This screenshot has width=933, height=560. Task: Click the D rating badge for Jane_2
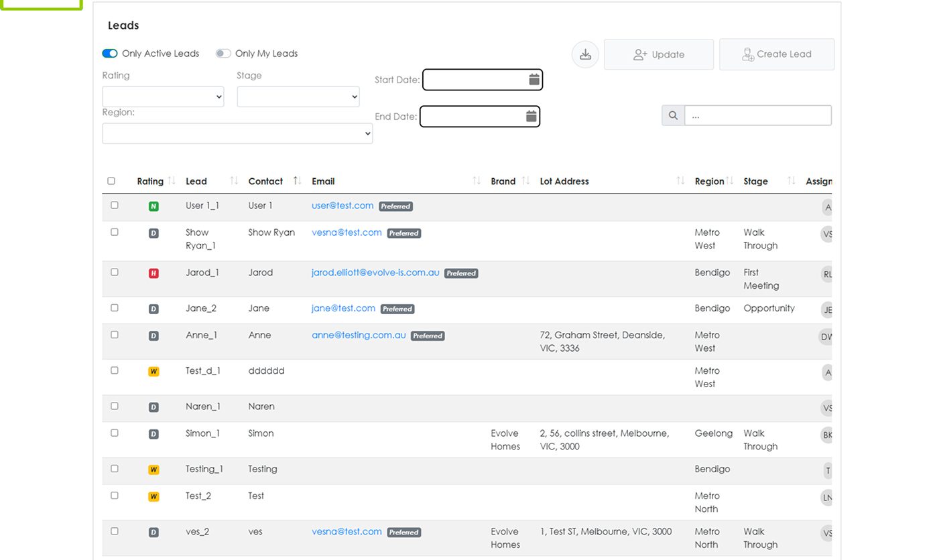pos(153,309)
